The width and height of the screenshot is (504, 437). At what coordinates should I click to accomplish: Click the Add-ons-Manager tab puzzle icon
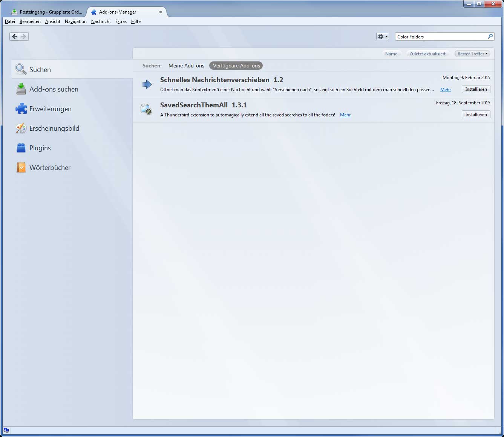tap(94, 12)
